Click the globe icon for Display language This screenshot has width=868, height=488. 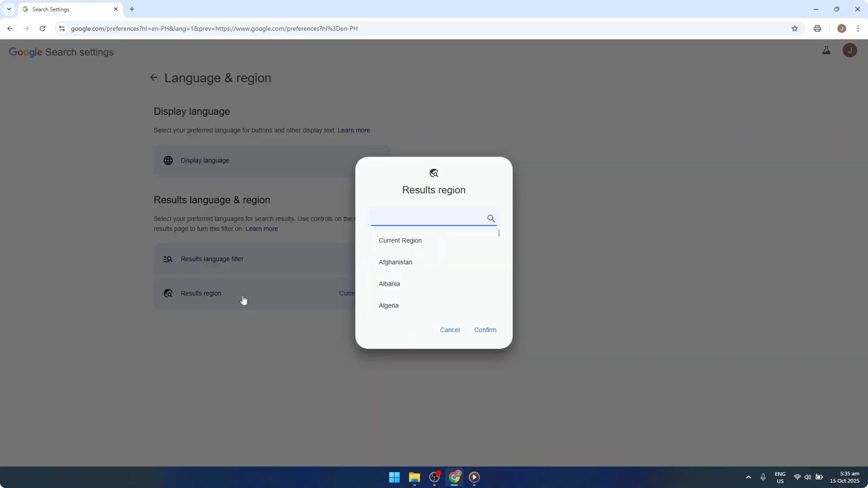(168, 161)
